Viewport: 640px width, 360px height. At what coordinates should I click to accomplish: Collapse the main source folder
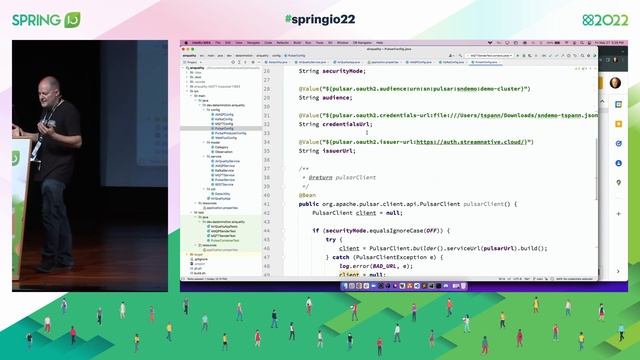point(191,96)
